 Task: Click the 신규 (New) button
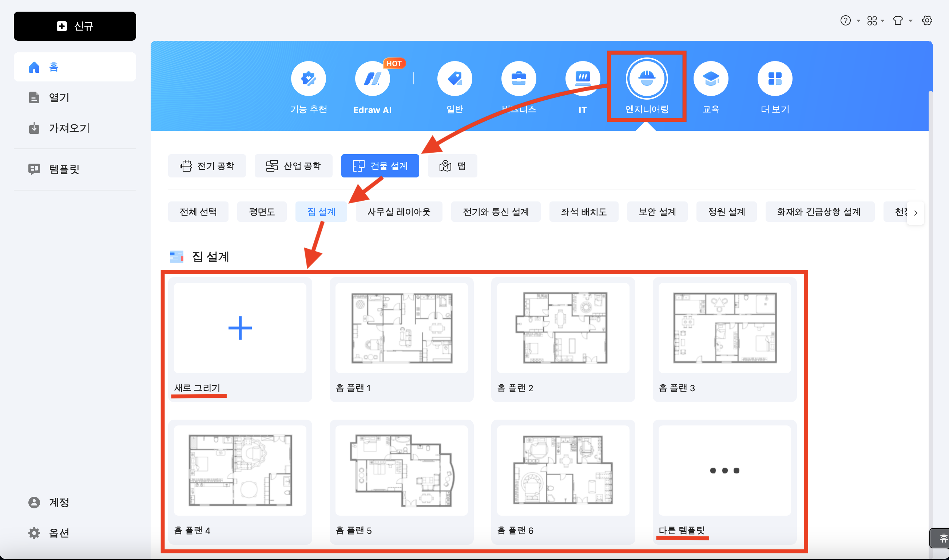[x=75, y=26]
